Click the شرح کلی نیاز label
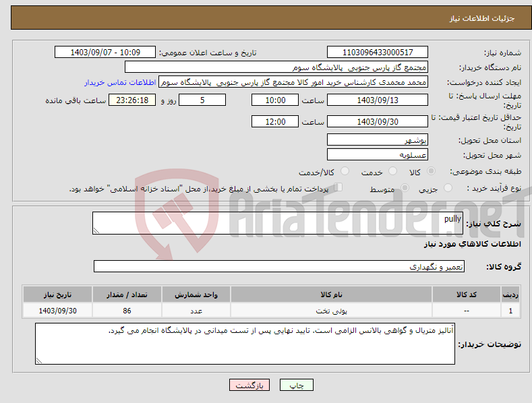This screenshot has height=403, width=532. click(x=494, y=224)
